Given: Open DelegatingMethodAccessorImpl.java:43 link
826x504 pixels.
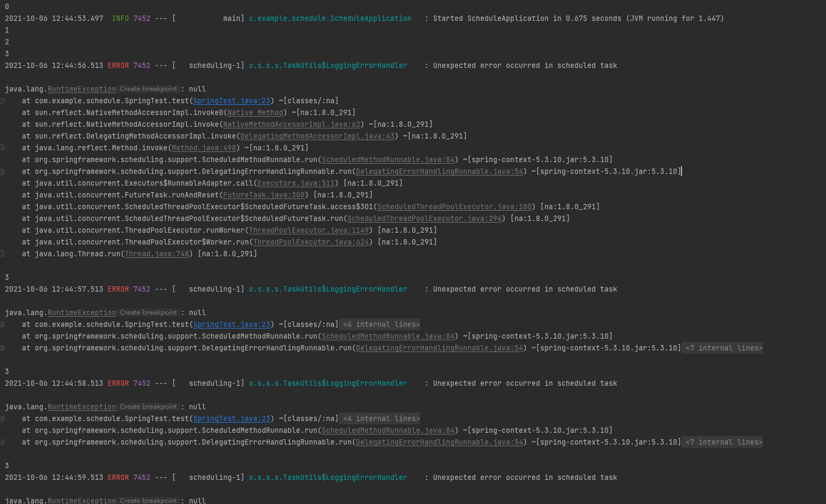Looking at the screenshot, I should pyautogui.click(x=317, y=136).
